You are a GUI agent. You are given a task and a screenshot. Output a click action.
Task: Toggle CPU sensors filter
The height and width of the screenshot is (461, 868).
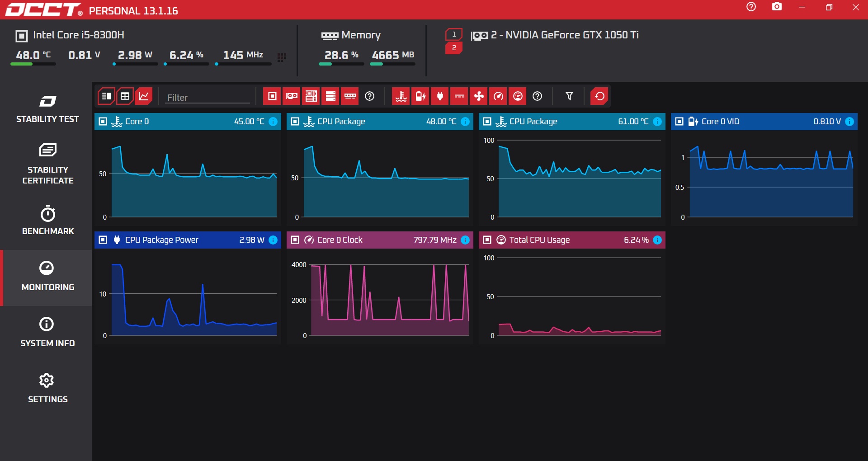272,96
